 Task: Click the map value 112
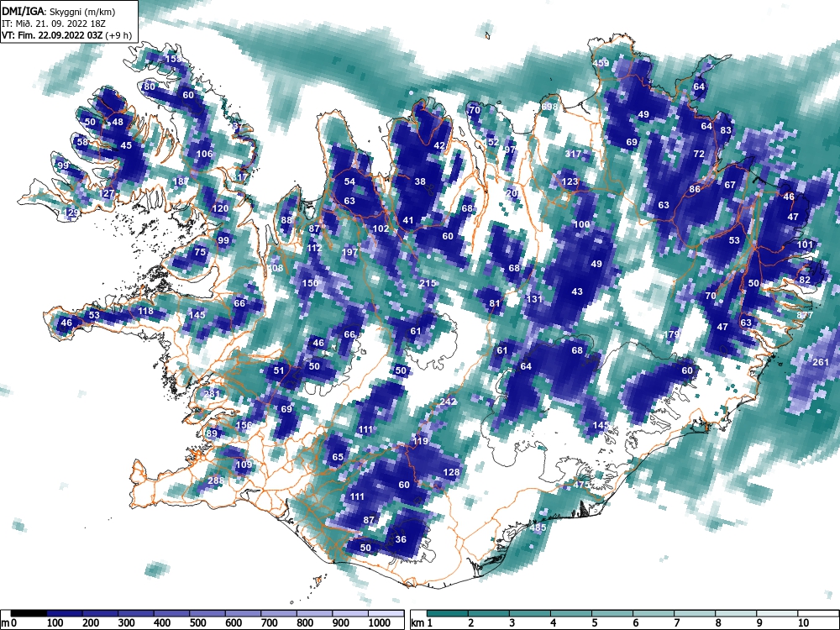pos(314,248)
